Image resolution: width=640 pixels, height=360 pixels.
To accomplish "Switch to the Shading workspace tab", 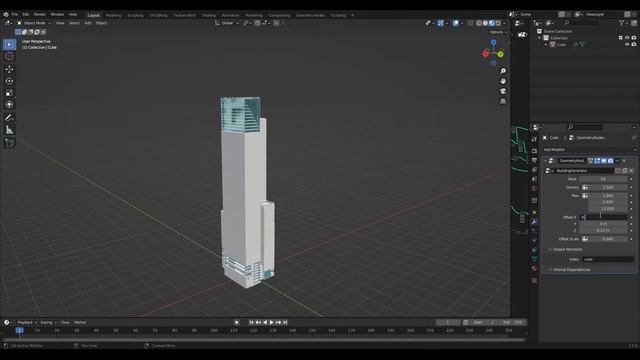I will pyautogui.click(x=209, y=15).
